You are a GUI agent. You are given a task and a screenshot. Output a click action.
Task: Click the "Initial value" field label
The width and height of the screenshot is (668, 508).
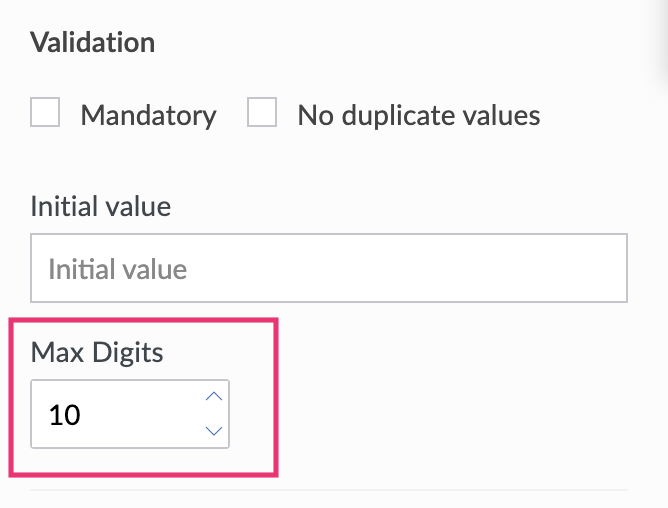pyautogui.click(x=101, y=207)
